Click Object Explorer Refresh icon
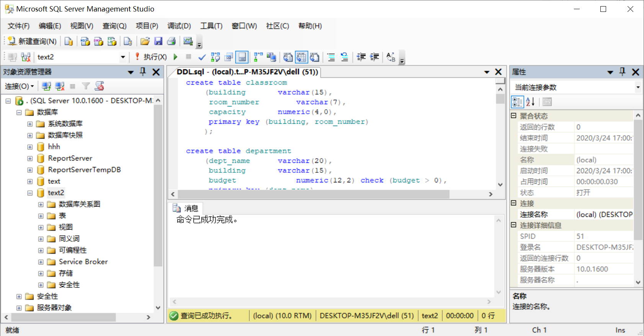 pyautogui.click(x=100, y=86)
